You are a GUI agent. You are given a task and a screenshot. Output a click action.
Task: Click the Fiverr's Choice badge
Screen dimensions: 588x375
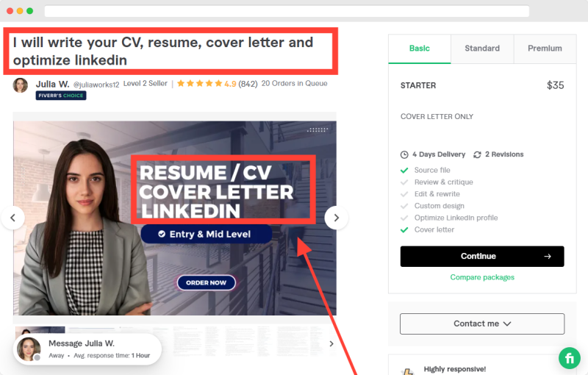pyautogui.click(x=61, y=96)
